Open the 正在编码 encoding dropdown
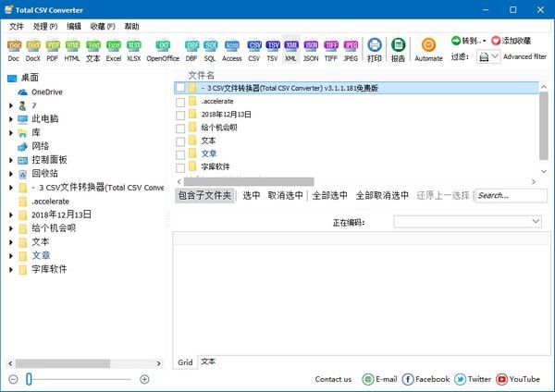Image resolution: width=555 pixels, height=392 pixels. (x=467, y=222)
